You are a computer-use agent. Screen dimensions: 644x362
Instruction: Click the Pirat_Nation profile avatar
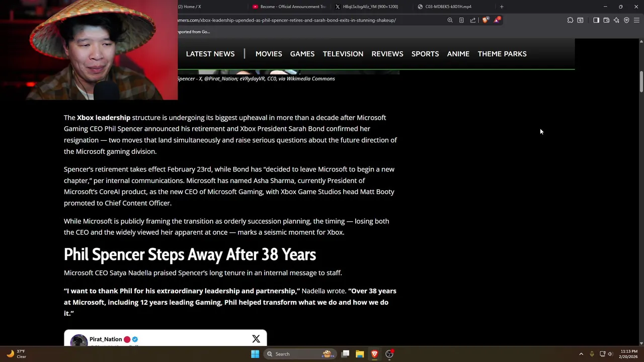point(78,340)
